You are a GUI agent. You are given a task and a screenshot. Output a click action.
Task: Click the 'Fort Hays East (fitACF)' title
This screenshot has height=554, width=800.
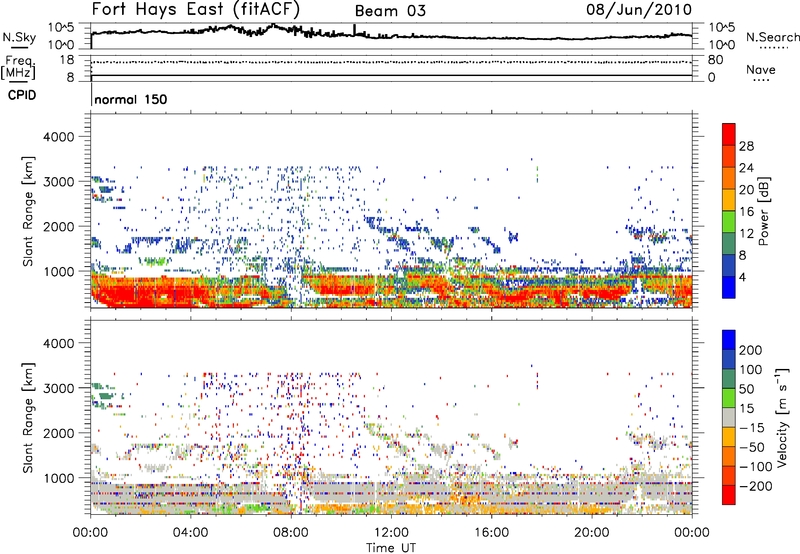pos(195,9)
